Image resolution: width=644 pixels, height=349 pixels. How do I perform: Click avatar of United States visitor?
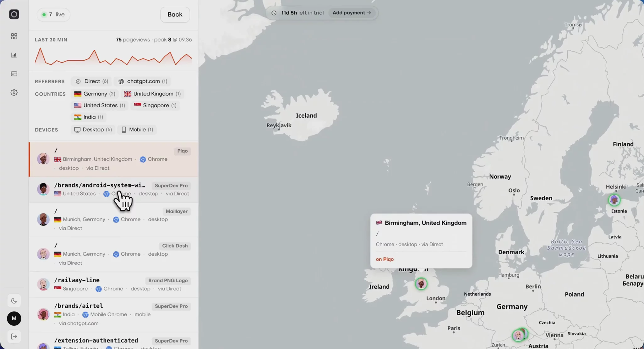pyautogui.click(x=43, y=189)
